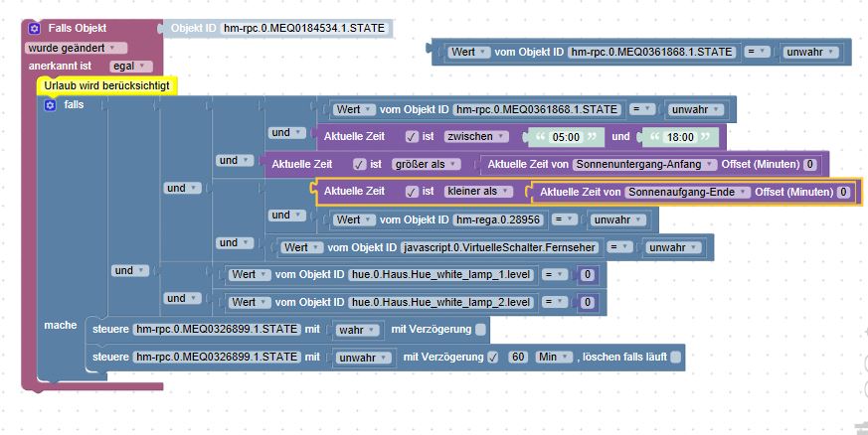The width and height of the screenshot is (868, 435).
Task: Open the gear settings on Falls Objekt block
Action: coord(35,28)
